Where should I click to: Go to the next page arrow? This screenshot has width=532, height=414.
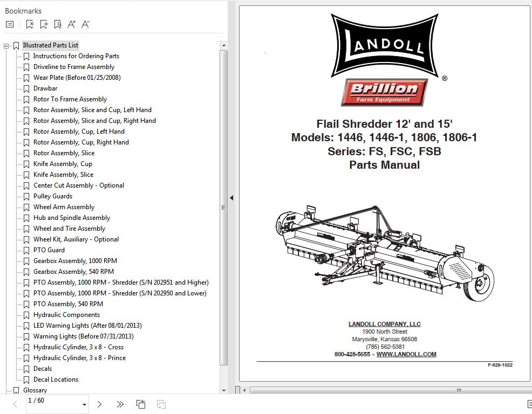99,404
